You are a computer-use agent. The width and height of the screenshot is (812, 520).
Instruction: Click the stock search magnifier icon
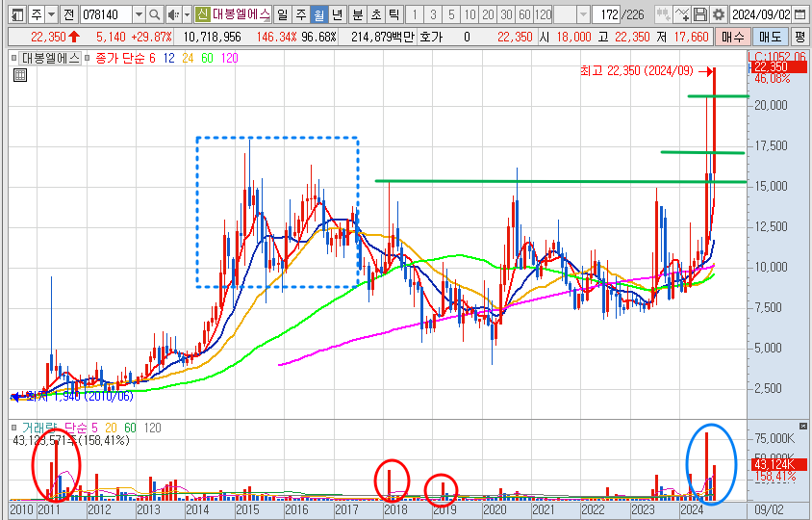(x=154, y=14)
